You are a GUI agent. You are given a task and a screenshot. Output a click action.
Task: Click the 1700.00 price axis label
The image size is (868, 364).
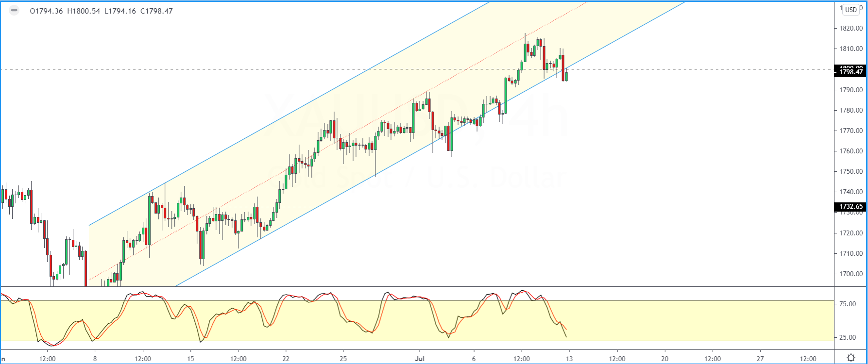click(851, 274)
